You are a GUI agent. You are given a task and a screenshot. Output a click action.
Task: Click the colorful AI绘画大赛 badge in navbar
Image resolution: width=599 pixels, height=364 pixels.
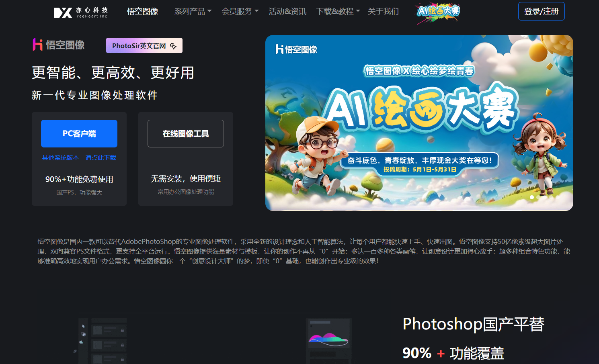437,13
